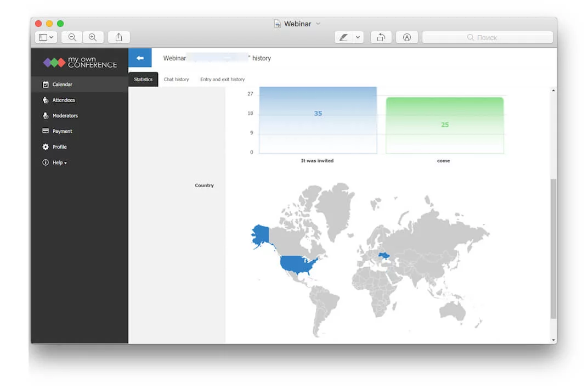588x388 pixels.
Task: Minimize the window with the yellow button
Action: 49,24
